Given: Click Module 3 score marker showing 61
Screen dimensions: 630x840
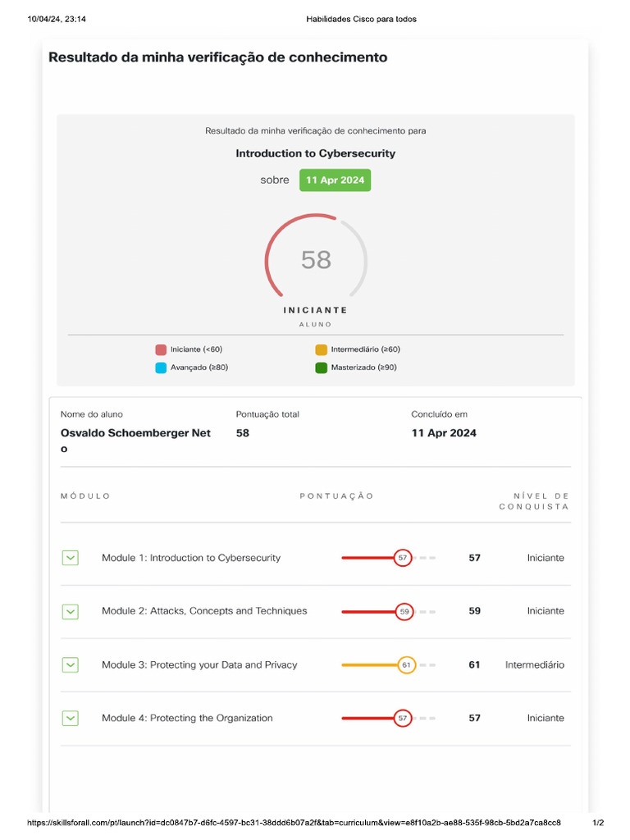Looking at the screenshot, I should 406,664.
